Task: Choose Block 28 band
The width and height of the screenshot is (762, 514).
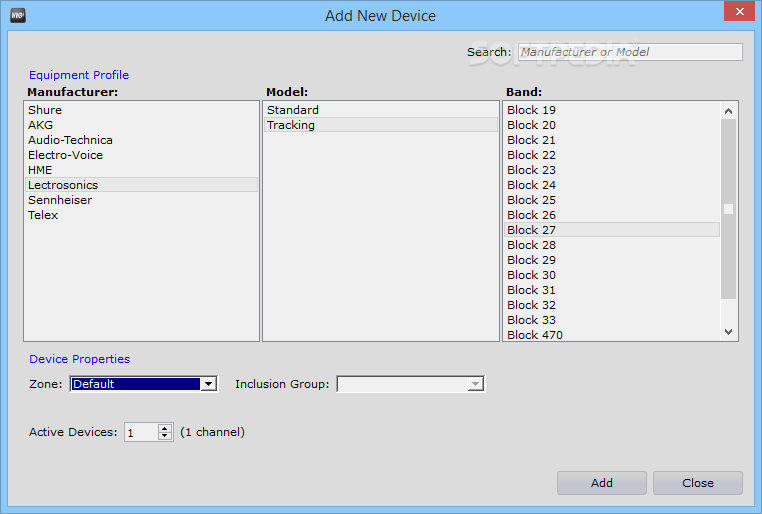Action: [612, 245]
